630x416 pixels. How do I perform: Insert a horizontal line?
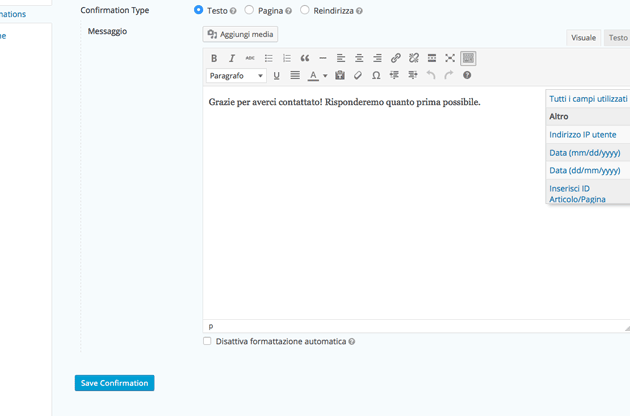pos(323,58)
